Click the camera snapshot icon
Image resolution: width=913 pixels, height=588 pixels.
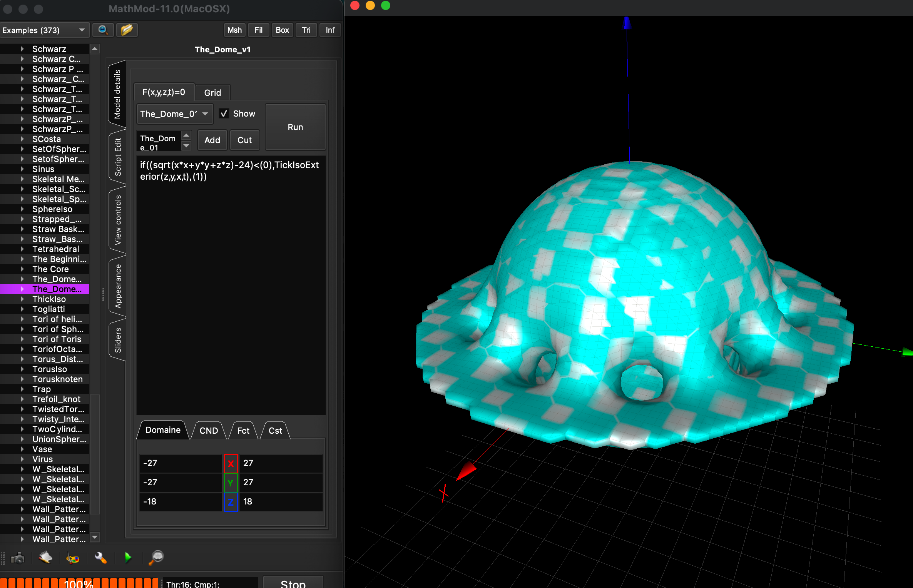click(x=17, y=558)
